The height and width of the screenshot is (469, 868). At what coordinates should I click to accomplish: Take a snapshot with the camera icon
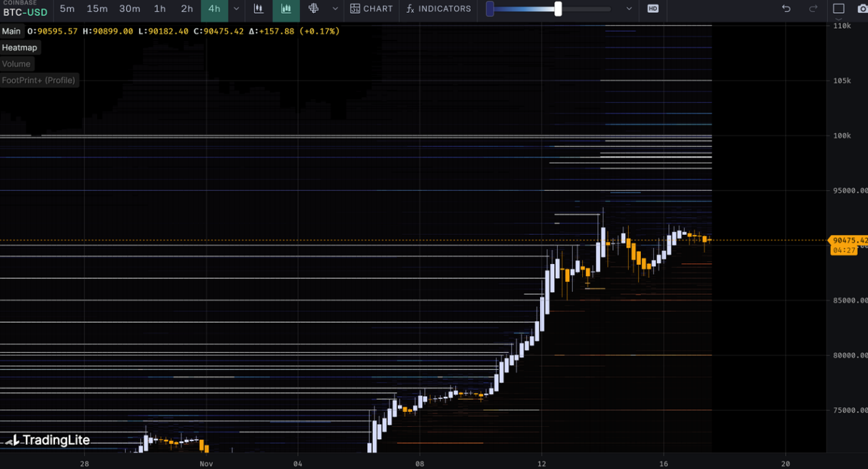click(x=862, y=9)
